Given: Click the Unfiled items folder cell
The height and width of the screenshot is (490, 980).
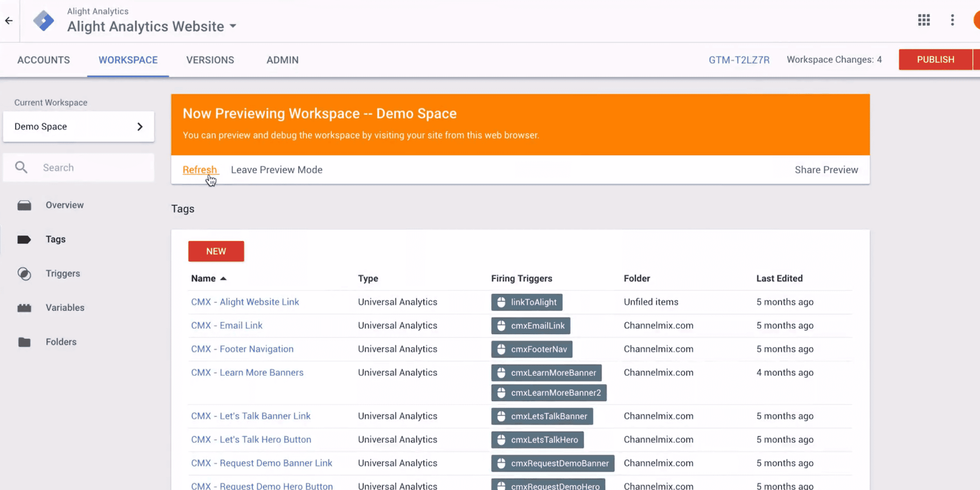Looking at the screenshot, I should click(x=651, y=302).
